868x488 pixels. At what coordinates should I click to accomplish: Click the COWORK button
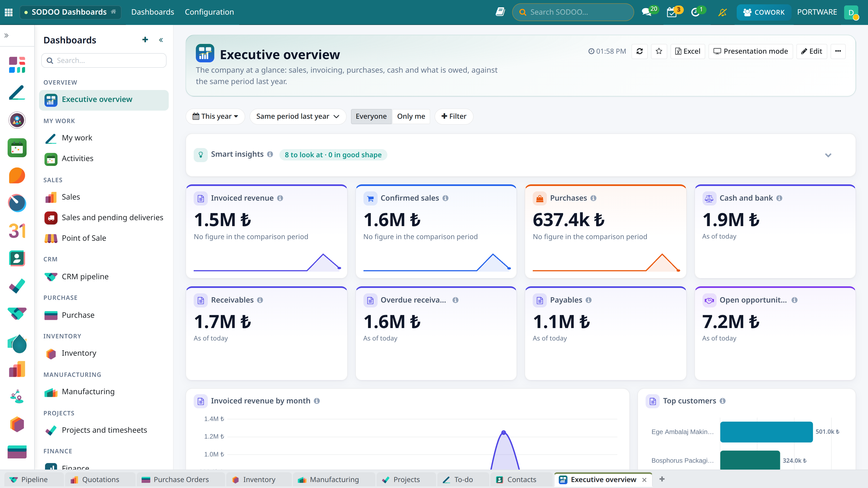764,12
